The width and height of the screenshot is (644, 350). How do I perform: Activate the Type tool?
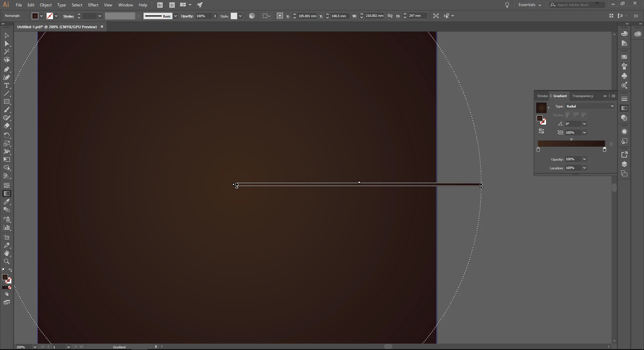(7, 85)
